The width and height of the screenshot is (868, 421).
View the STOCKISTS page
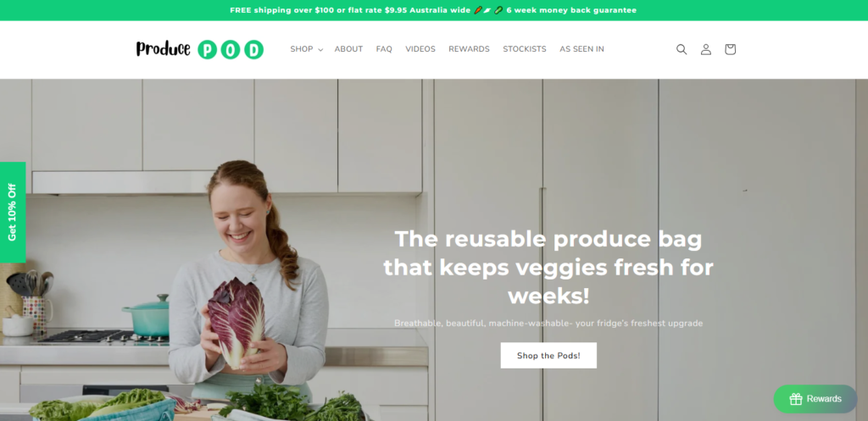(x=524, y=49)
